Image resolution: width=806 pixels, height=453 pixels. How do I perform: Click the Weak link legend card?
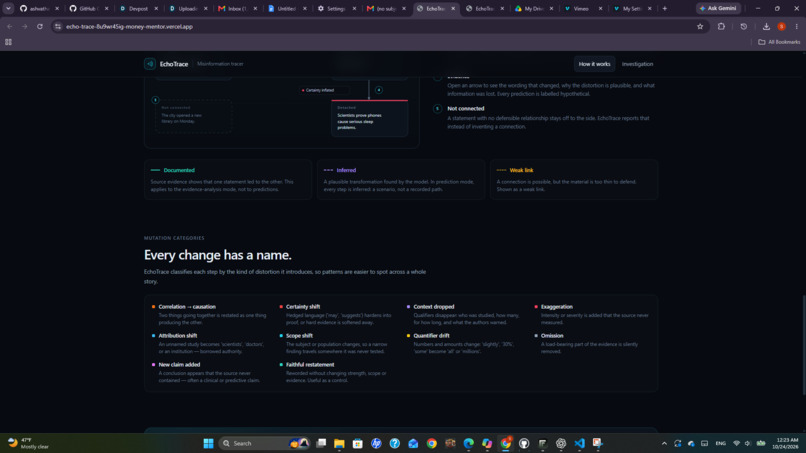[574, 179]
